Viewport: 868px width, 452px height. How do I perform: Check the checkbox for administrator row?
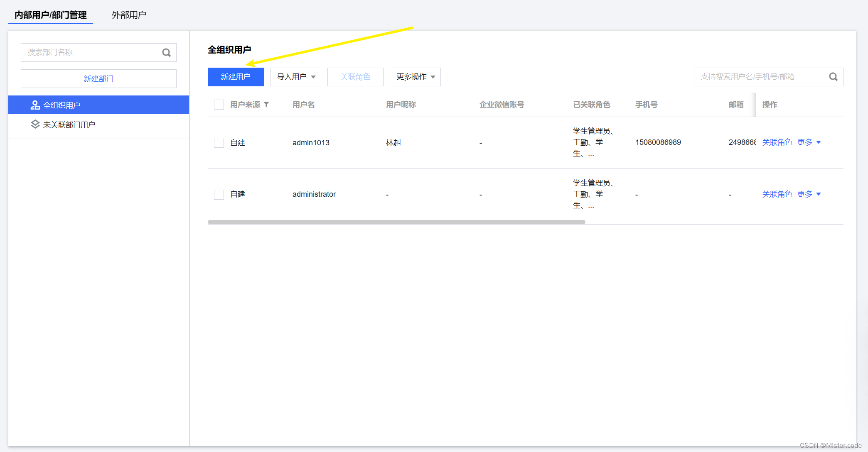coord(219,194)
